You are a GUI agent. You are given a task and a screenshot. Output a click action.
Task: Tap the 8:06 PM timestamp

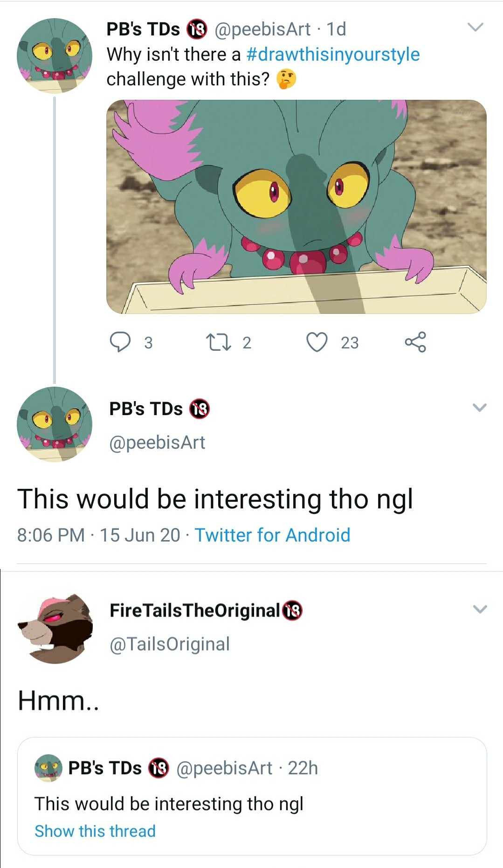51,535
